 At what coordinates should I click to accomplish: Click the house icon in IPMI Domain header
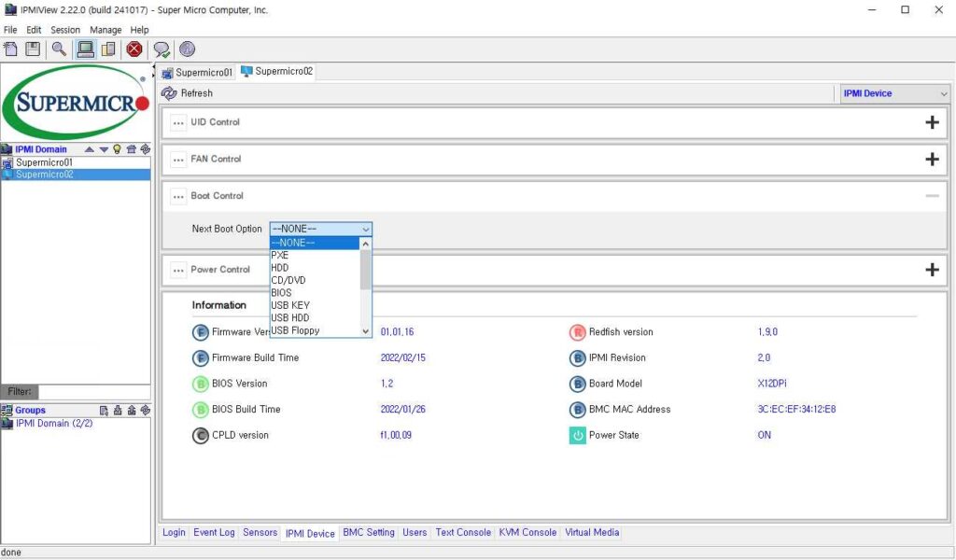(x=131, y=149)
